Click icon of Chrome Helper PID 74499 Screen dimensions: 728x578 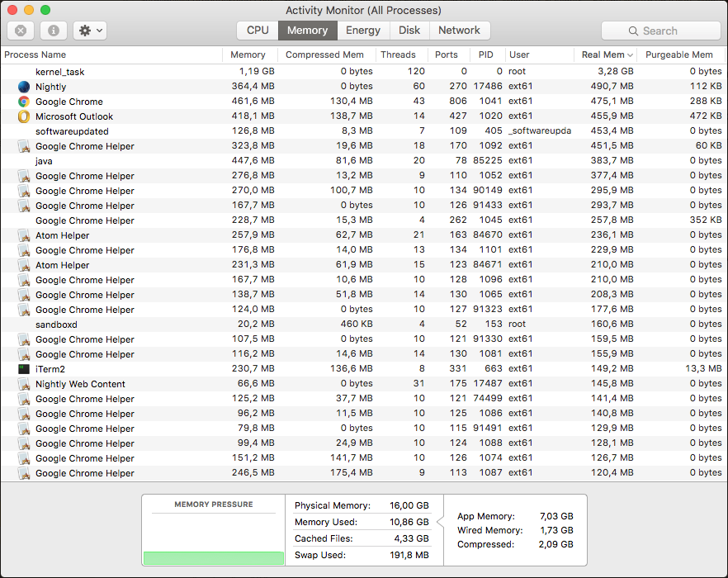24,399
